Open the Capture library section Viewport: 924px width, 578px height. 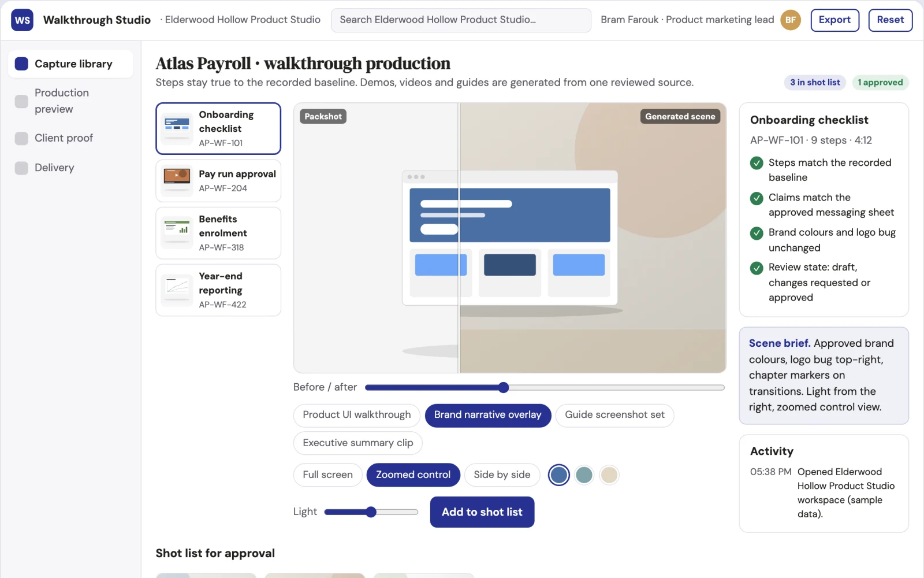tap(70, 64)
